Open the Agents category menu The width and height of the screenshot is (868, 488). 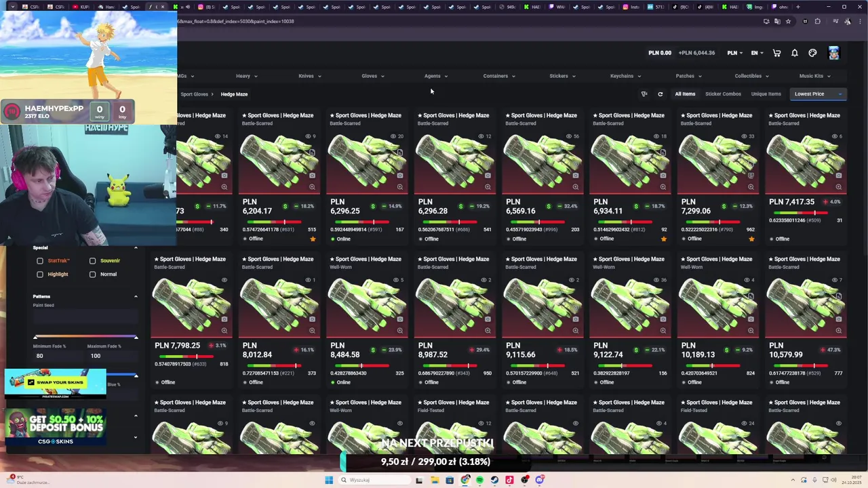[x=436, y=76]
